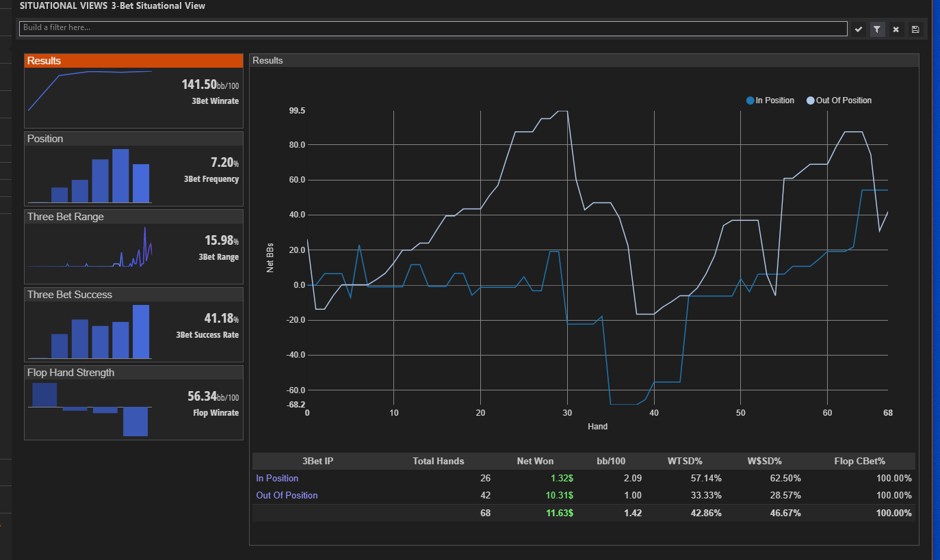Click the Build a filter here input

(433, 28)
